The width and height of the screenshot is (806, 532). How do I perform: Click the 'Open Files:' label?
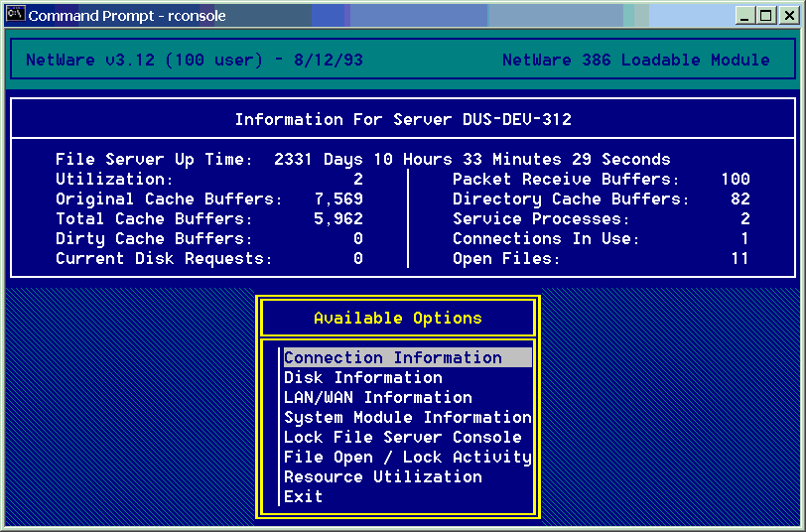coord(506,258)
